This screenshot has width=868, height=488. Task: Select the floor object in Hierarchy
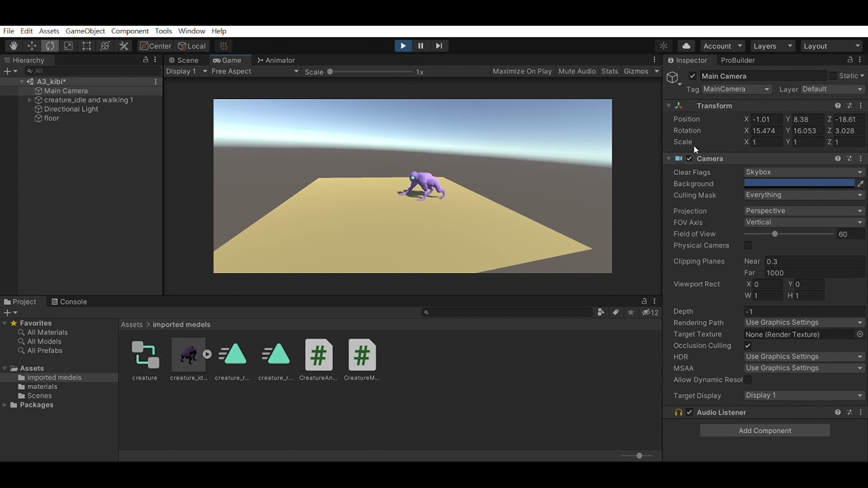pyautogui.click(x=52, y=119)
